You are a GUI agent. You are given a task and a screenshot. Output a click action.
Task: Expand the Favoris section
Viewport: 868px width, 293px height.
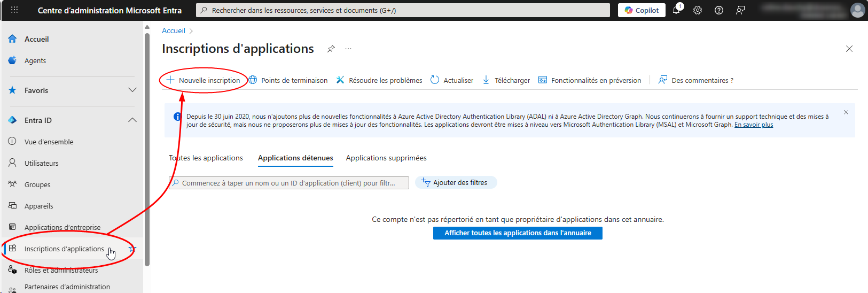(132, 90)
